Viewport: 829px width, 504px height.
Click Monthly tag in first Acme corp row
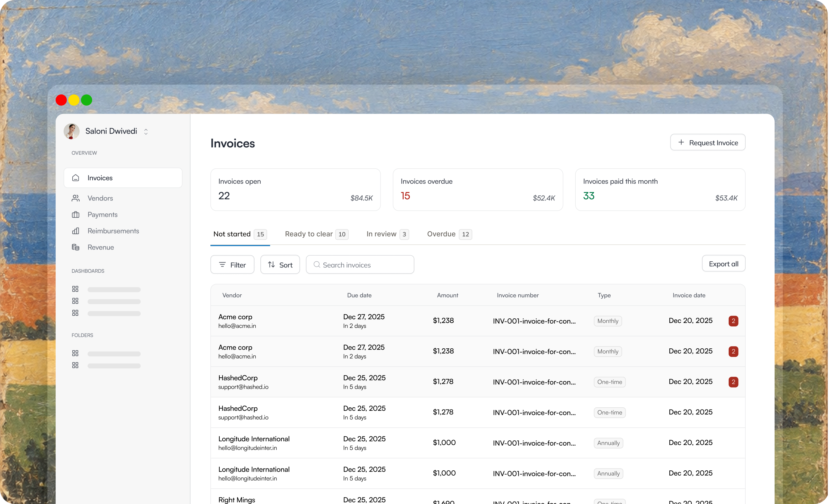(x=608, y=321)
